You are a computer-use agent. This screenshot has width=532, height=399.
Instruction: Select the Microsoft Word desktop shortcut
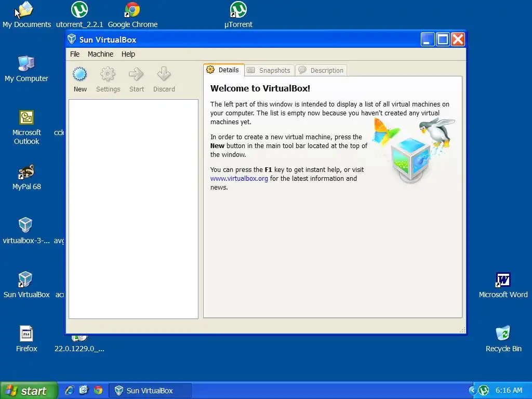coord(503,285)
